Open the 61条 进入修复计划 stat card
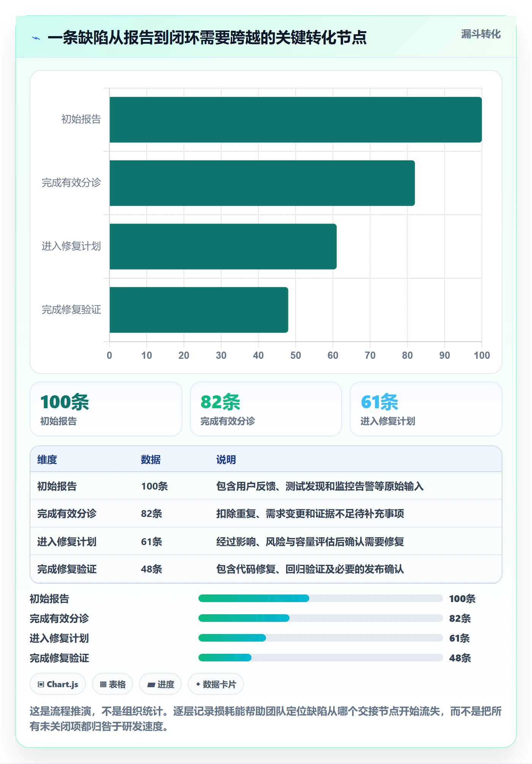The height and width of the screenshot is (764, 532). 426,409
